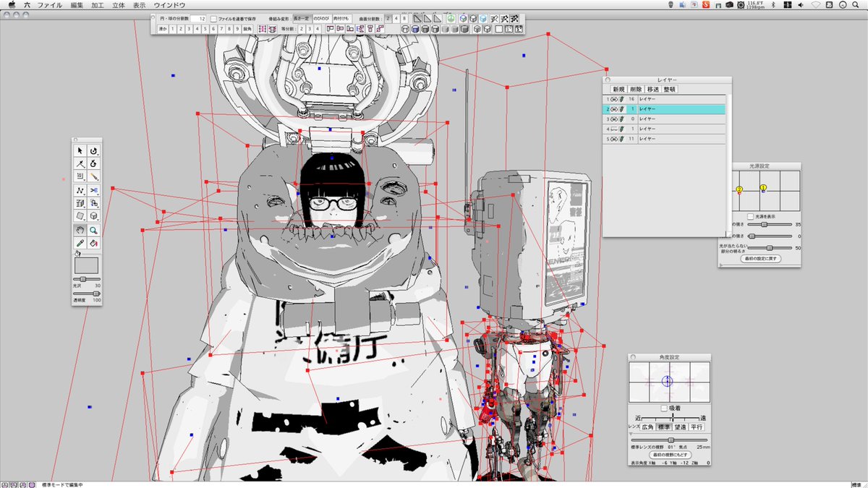The width and height of the screenshot is (868, 488).
Task: Select the magnifier zoom tool
Action: pos(93,229)
